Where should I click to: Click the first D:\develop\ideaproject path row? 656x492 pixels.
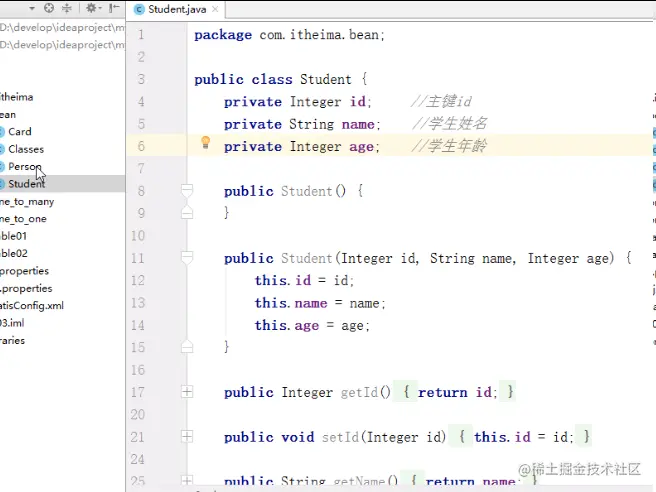[62, 28]
